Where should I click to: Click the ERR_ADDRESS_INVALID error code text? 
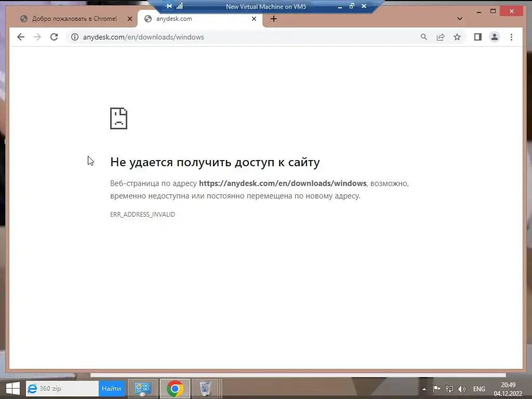pyautogui.click(x=142, y=214)
